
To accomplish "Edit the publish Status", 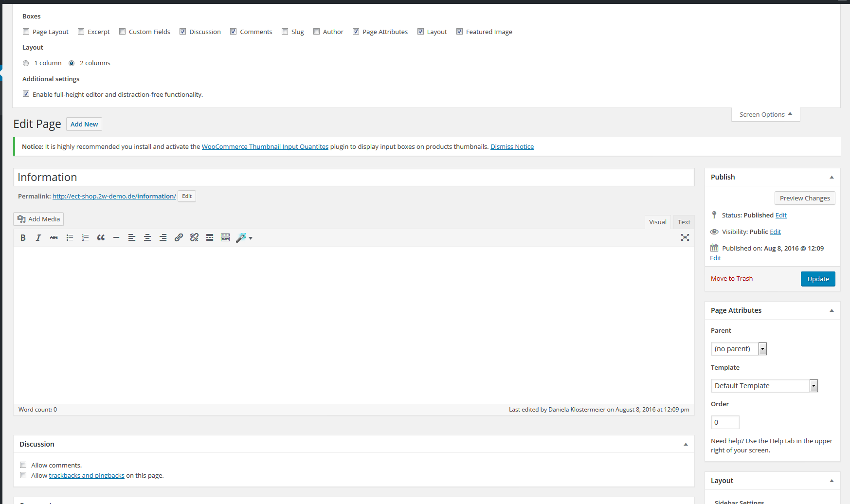I will pyautogui.click(x=781, y=215).
